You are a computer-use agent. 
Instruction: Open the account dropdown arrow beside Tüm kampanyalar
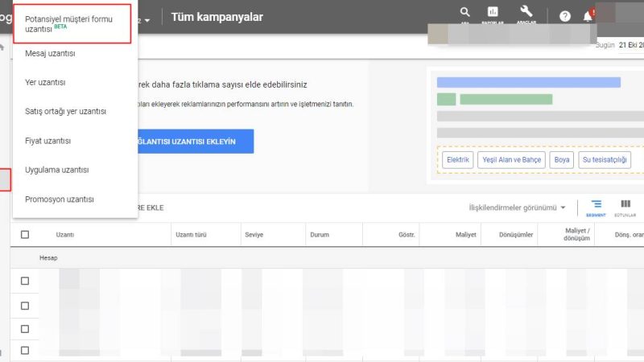147,21
